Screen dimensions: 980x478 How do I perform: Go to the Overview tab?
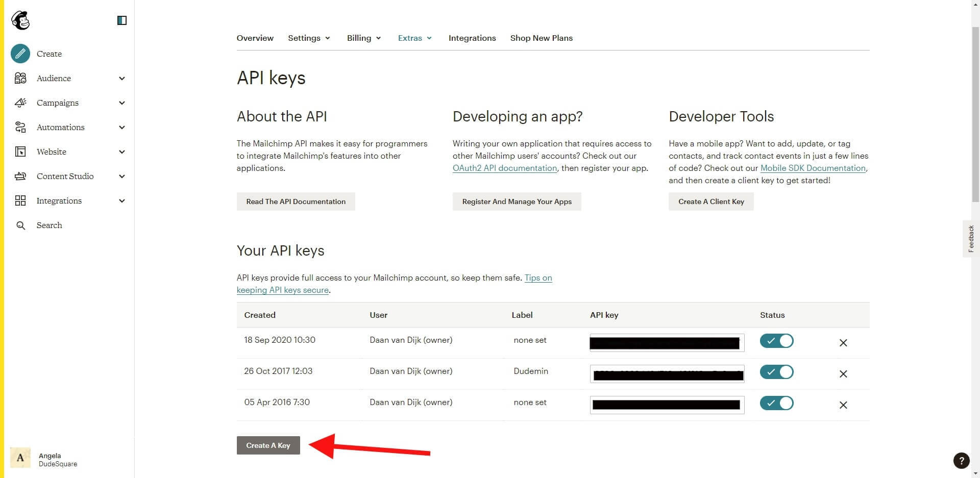(x=255, y=38)
